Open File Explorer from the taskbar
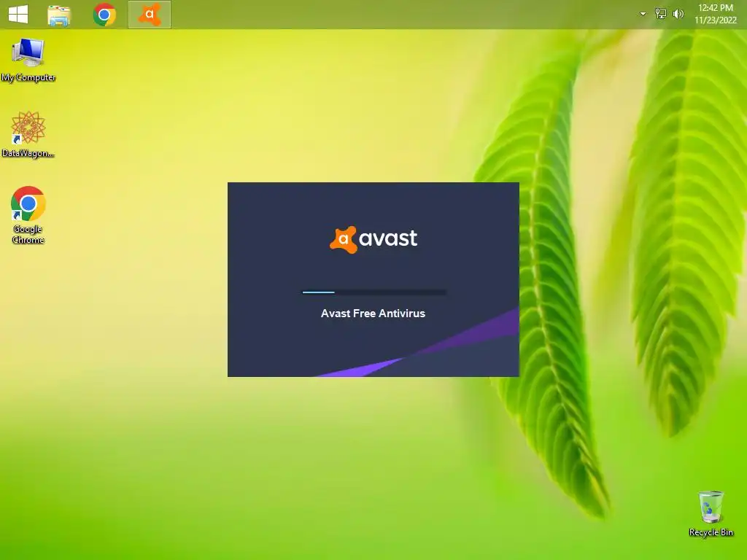The image size is (747, 560). [59, 15]
